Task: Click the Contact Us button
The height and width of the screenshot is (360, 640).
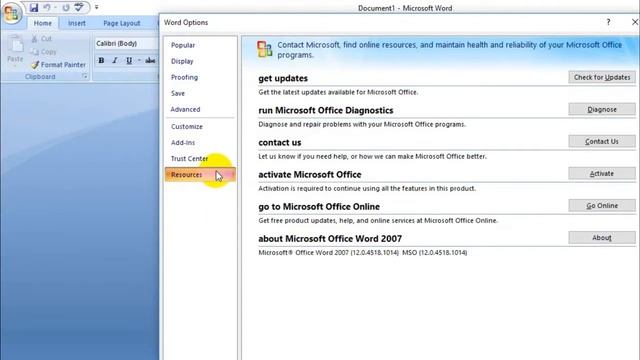Action: tap(602, 141)
